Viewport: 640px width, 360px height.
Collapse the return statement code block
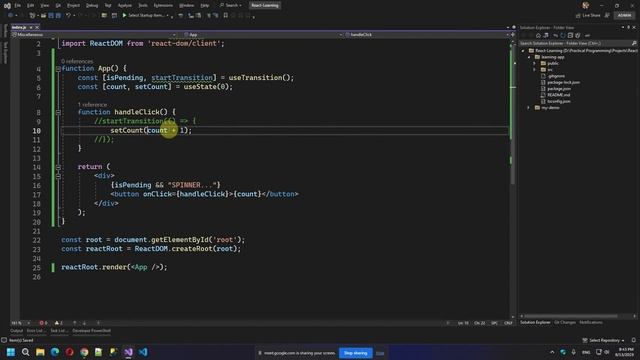(x=58, y=167)
